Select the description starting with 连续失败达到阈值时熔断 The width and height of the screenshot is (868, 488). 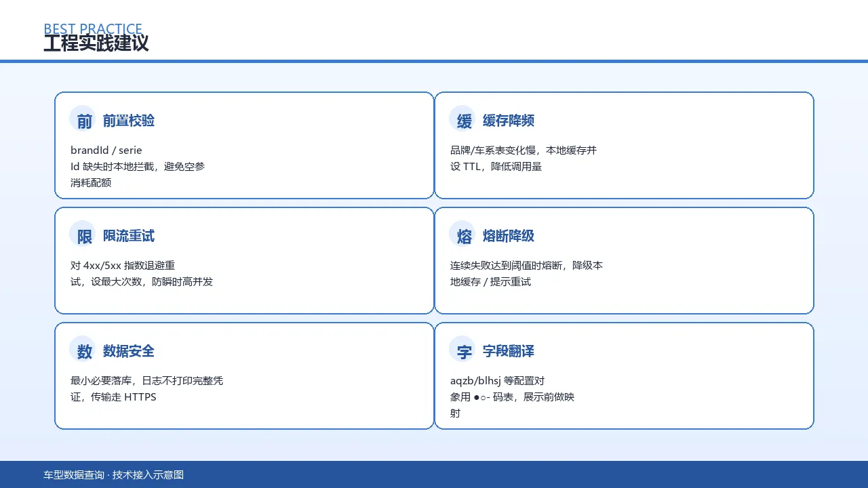tap(526, 274)
